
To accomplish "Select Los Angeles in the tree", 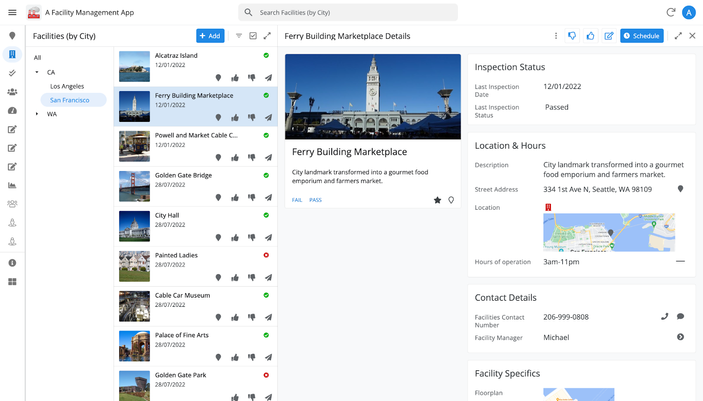I will pos(67,86).
